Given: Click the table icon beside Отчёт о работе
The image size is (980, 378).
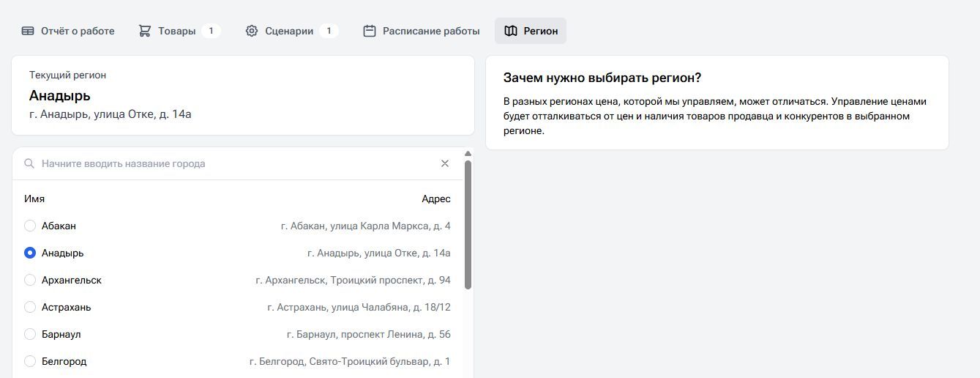Looking at the screenshot, I should click(x=28, y=31).
